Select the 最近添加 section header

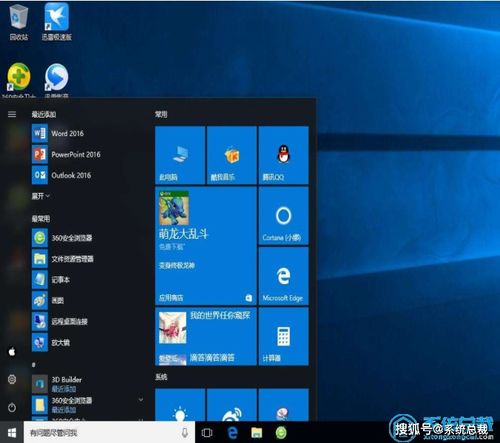coord(44,114)
